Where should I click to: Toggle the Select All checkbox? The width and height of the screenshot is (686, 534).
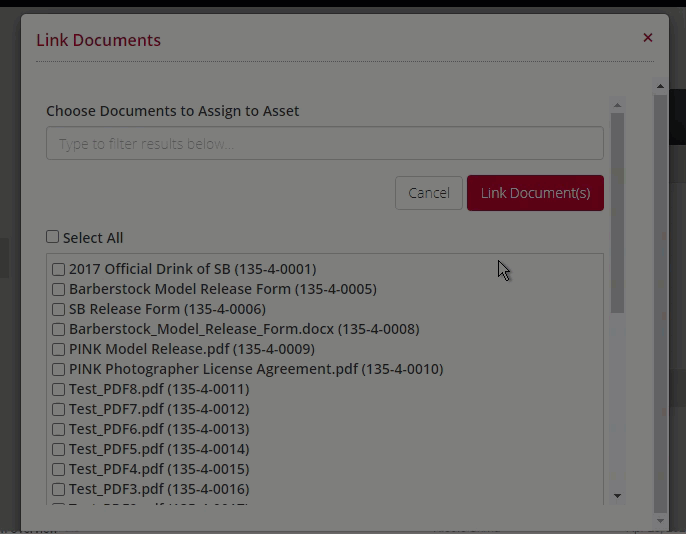coord(52,237)
